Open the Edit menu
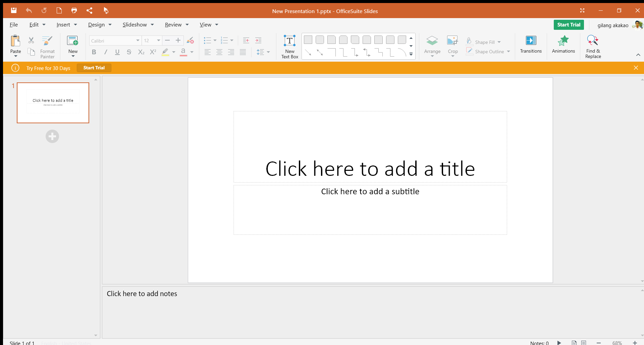Viewport: 644px width, 345px height. [x=37, y=24]
